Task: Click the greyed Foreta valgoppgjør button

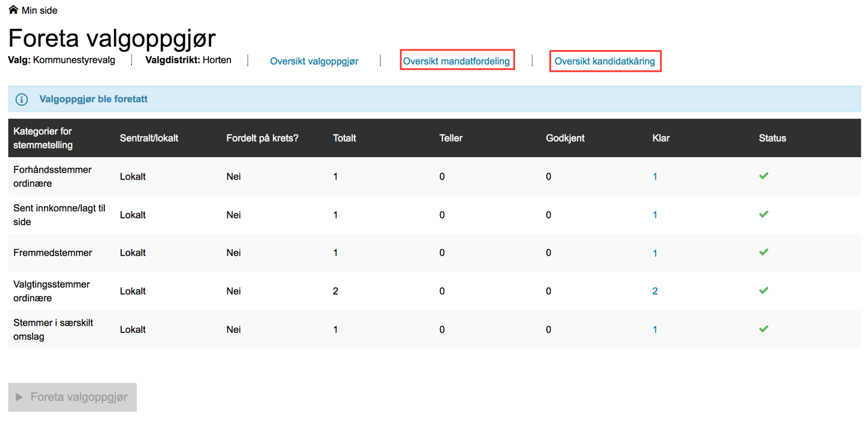Action: click(x=72, y=397)
